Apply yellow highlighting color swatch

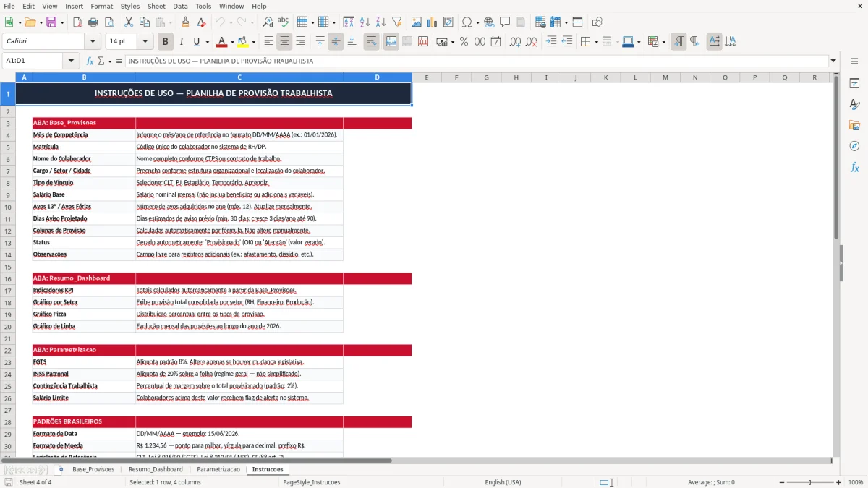tap(243, 42)
